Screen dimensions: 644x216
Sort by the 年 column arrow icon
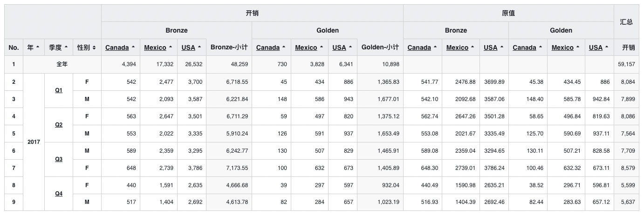click(38, 47)
